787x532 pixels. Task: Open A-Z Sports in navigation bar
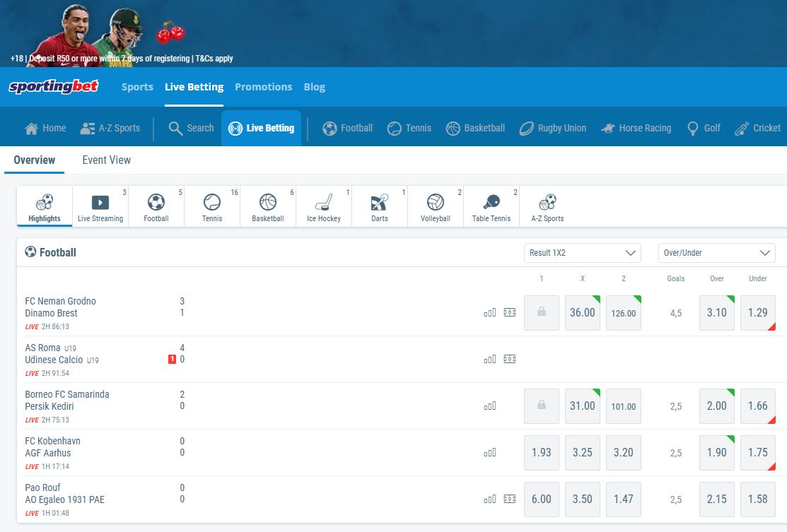(110, 129)
